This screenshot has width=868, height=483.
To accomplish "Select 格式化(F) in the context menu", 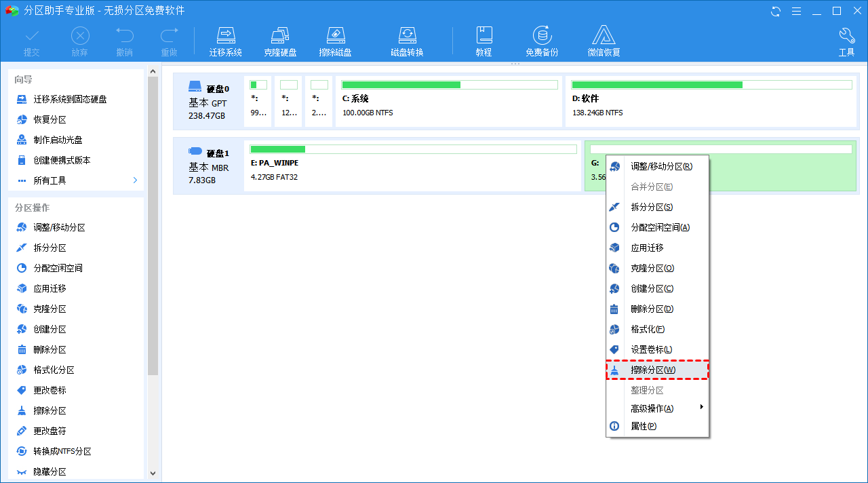I will point(647,329).
